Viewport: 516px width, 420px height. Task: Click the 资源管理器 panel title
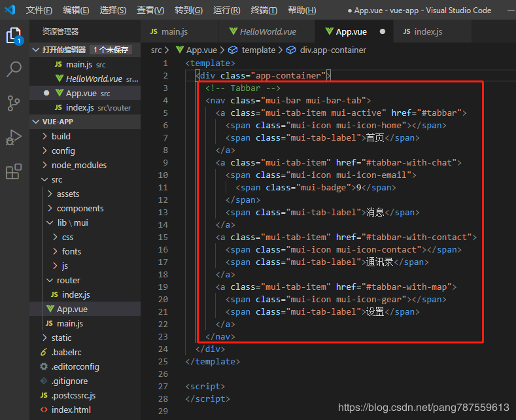point(61,31)
